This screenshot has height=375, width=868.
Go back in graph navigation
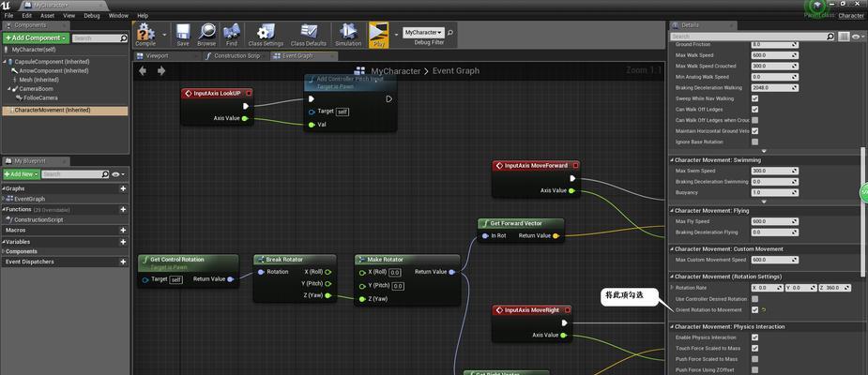pos(143,71)
